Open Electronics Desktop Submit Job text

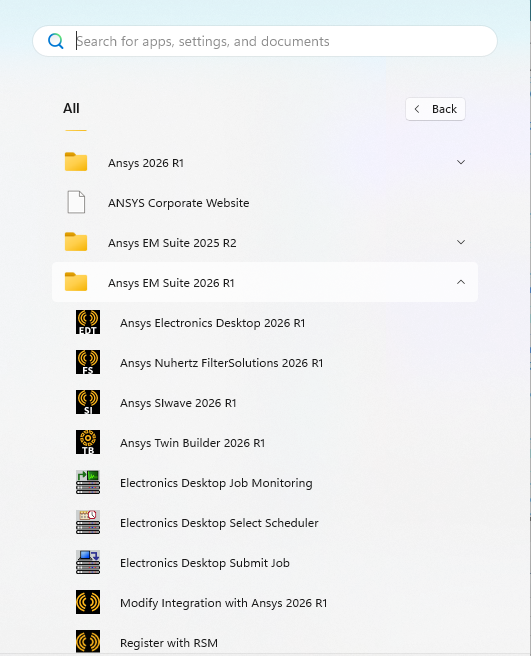(x=205, y=563)
